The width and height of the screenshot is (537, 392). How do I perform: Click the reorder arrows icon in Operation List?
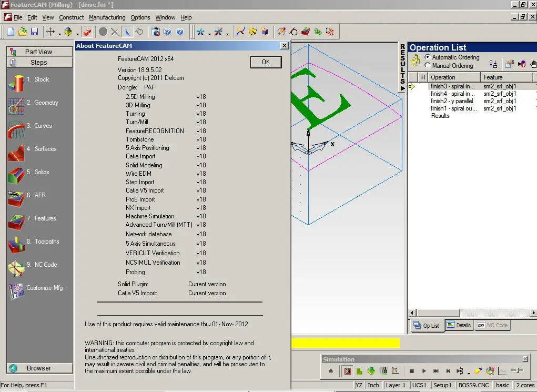pos(493,64)
